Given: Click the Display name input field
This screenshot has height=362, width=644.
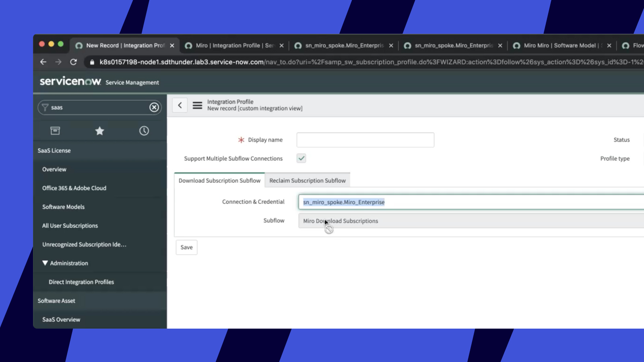Looking at the screenshot, I should click(x=365, y=140).
